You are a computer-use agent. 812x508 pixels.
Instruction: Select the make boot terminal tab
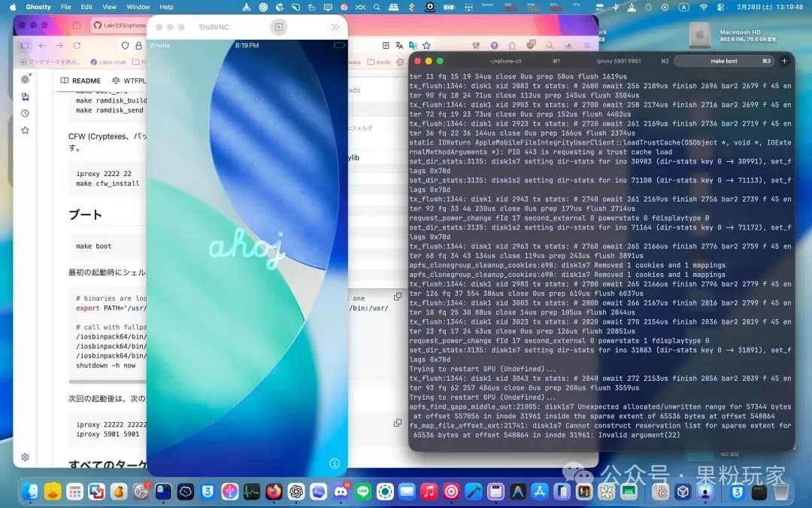(724, 61)
